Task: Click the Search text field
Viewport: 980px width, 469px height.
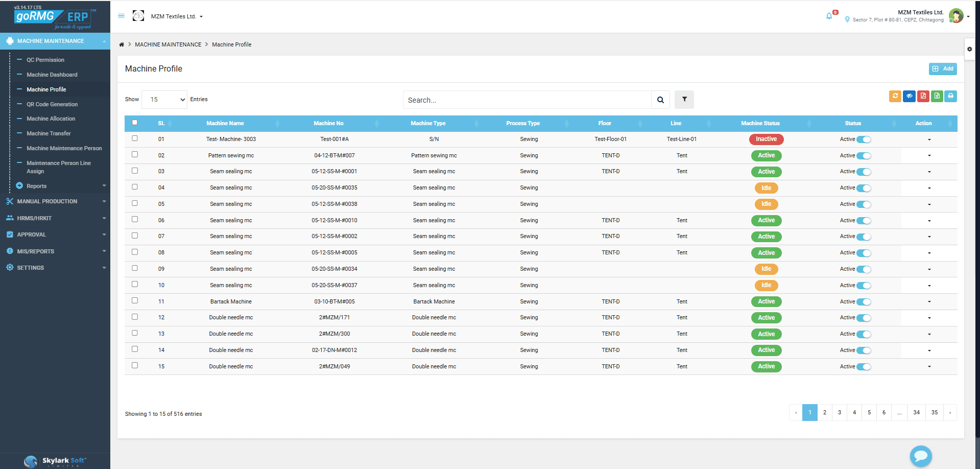Action: pyautogui.click(x=527, y=100)
